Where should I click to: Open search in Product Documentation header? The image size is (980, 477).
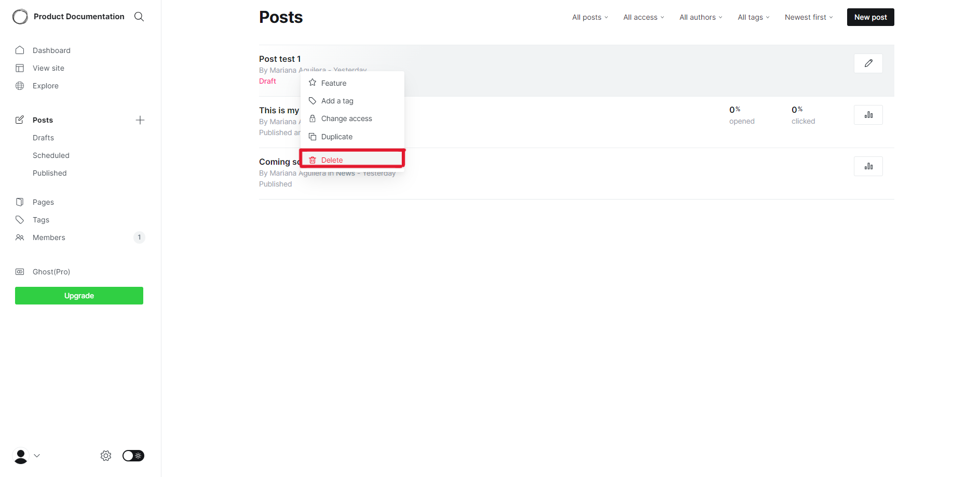pos(139,17)
